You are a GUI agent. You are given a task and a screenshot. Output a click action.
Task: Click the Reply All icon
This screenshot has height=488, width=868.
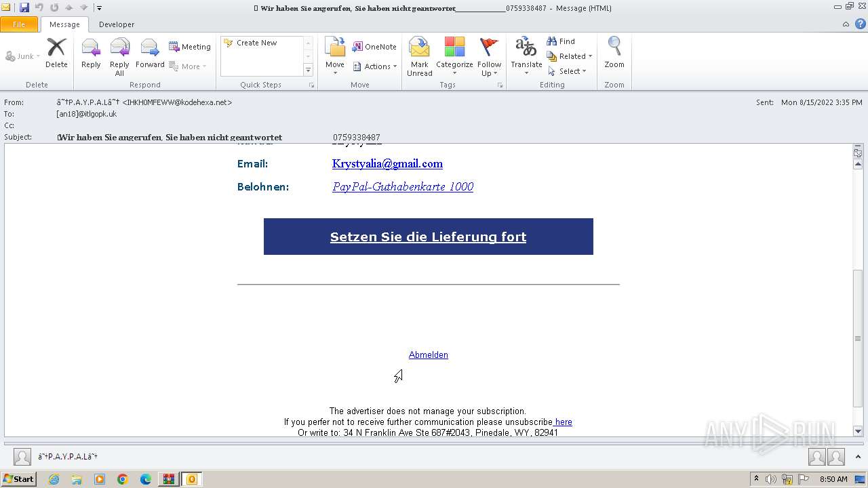(119, 47)
